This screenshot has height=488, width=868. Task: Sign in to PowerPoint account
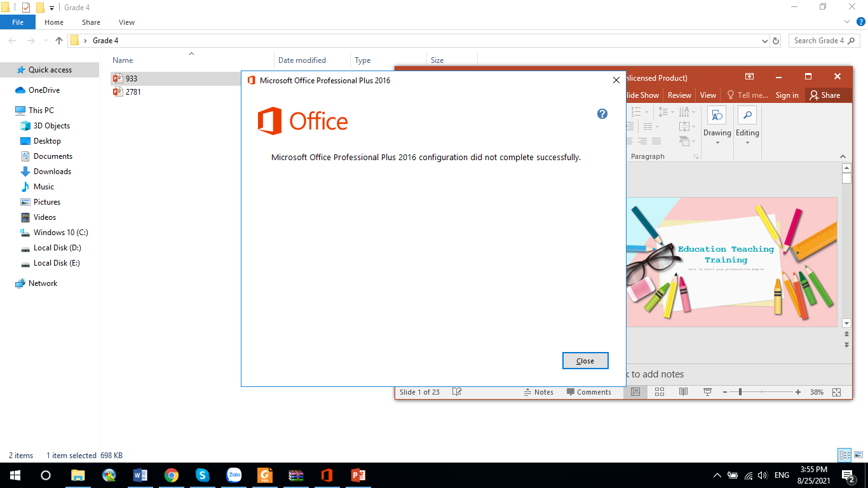coord(787,95)
